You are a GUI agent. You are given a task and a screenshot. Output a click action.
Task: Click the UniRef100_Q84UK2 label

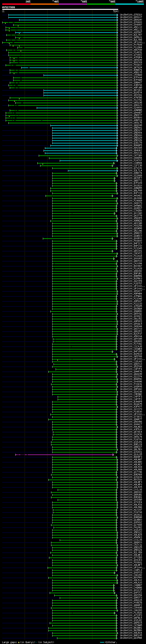(131, 151)
